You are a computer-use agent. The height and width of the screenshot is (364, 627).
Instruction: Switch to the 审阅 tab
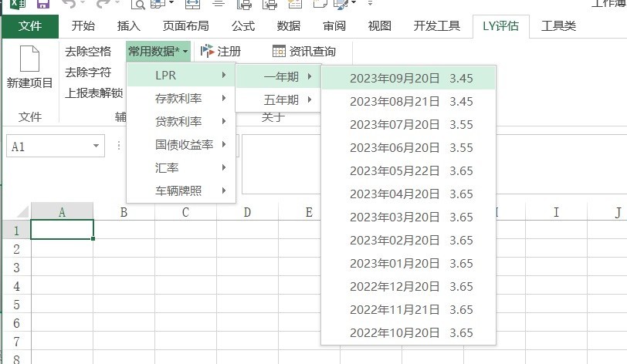[334, 26]
